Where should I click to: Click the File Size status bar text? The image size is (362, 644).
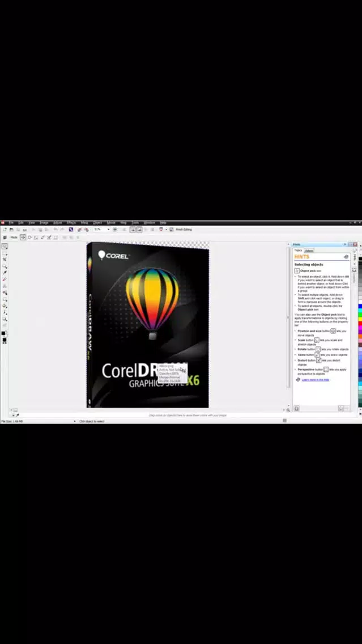point(12,421)
